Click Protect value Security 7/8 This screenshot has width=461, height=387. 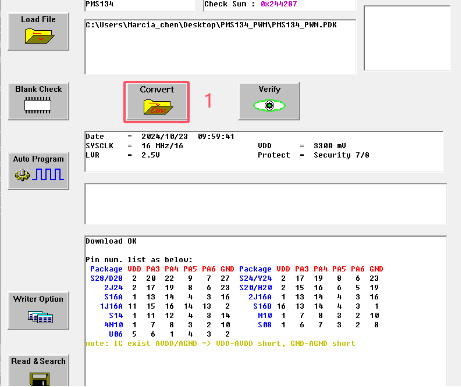coord(341,155)
